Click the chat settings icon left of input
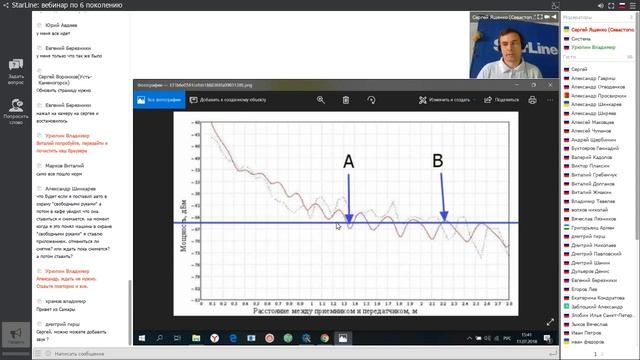 (38, 353)
